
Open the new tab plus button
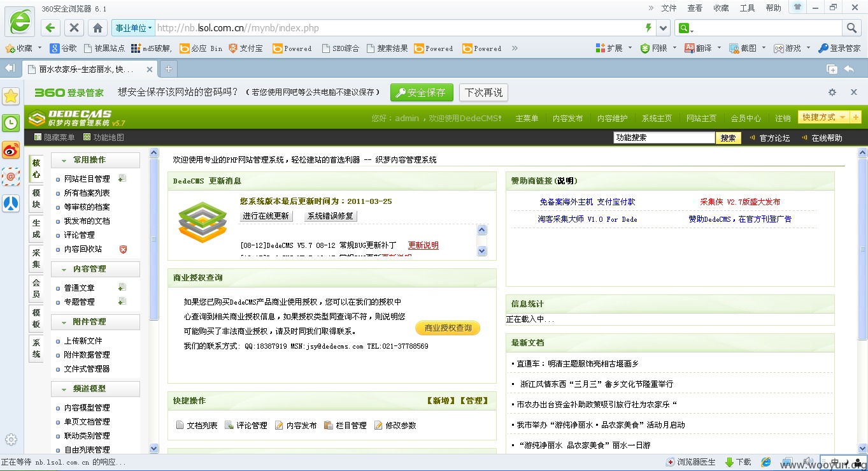pyautogui.click(x=168, y=69)
